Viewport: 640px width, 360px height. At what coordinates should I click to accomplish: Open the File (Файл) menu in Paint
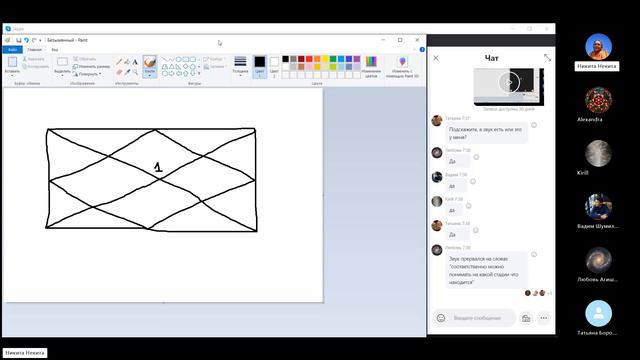12,50
